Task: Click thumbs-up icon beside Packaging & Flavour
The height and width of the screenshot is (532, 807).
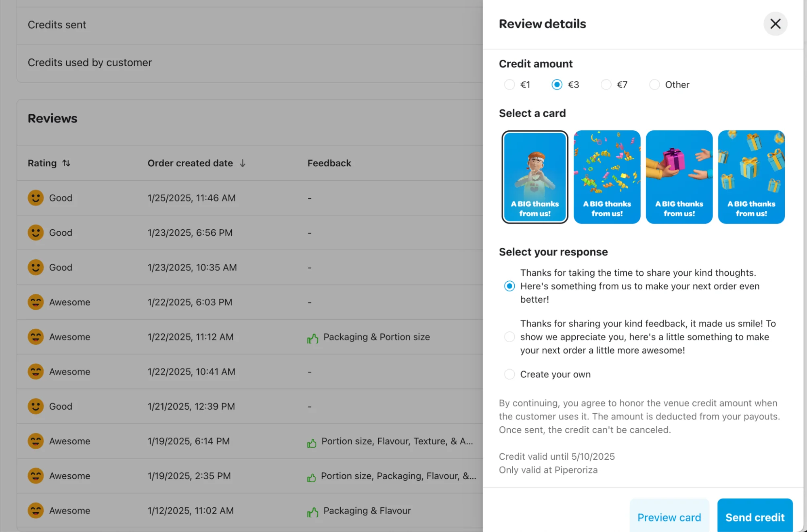Action: pyautogui.click(x=312, y=512)
